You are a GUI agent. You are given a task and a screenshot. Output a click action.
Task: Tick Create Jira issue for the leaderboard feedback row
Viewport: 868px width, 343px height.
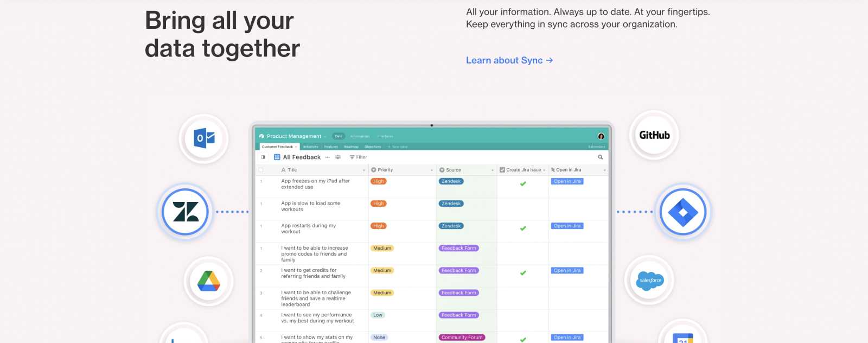coord(523,298)
